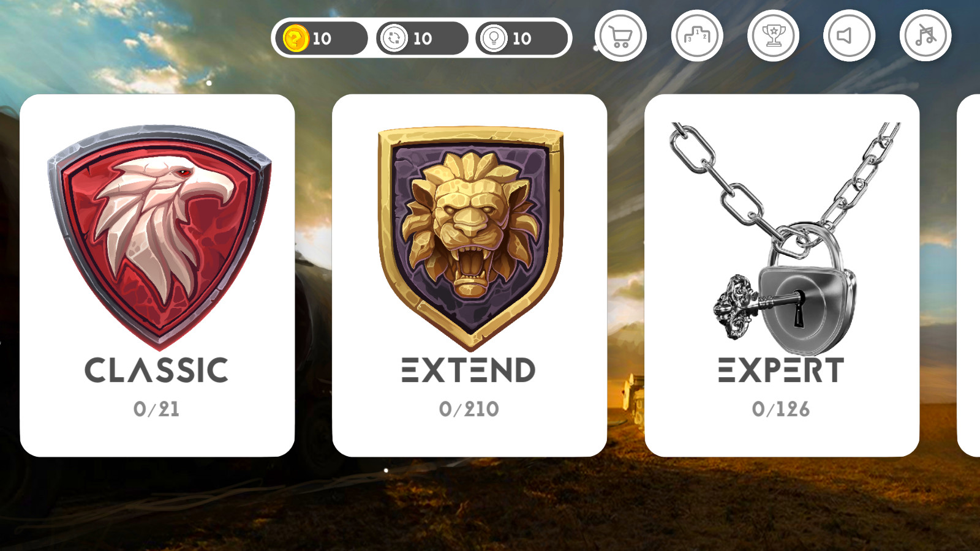Click the refresh arrows counter showing 10

(x=422, y=39)
